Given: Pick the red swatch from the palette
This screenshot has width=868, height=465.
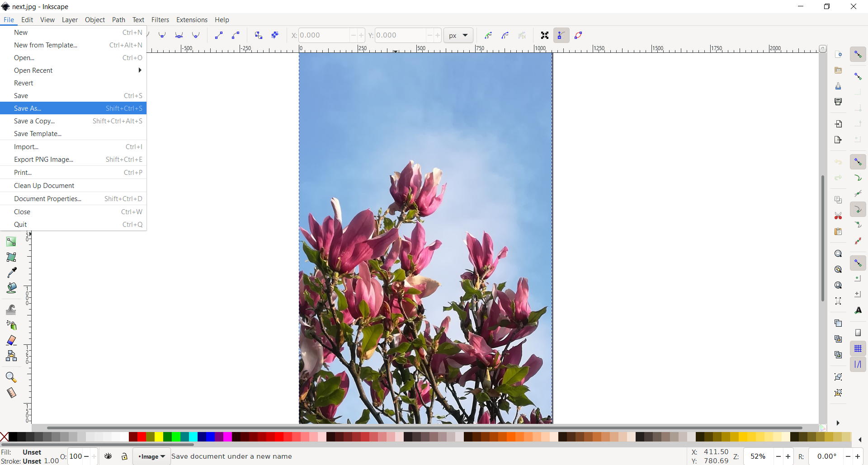Looking at the screenshot, I should point(141,437).
